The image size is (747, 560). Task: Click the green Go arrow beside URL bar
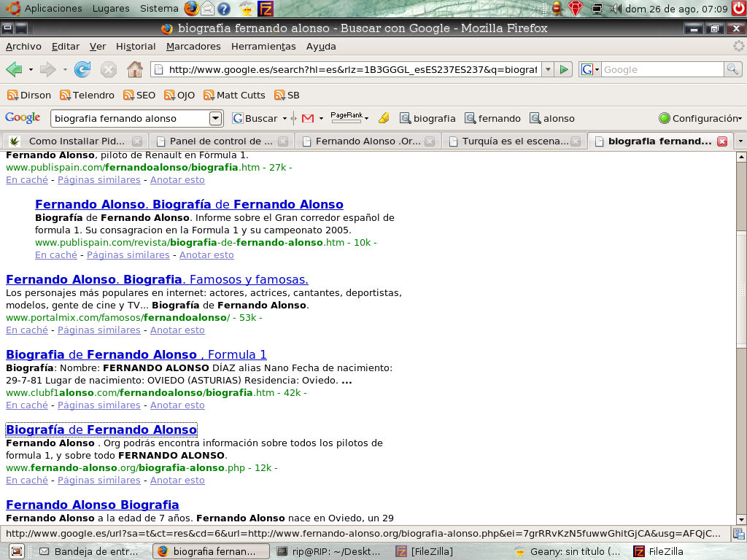pos(564,69)
